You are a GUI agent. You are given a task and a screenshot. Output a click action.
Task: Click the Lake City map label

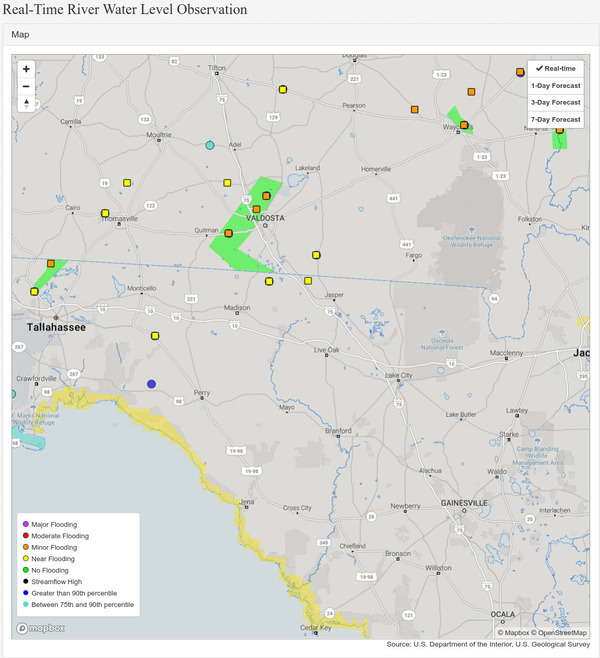click(399, 376)
